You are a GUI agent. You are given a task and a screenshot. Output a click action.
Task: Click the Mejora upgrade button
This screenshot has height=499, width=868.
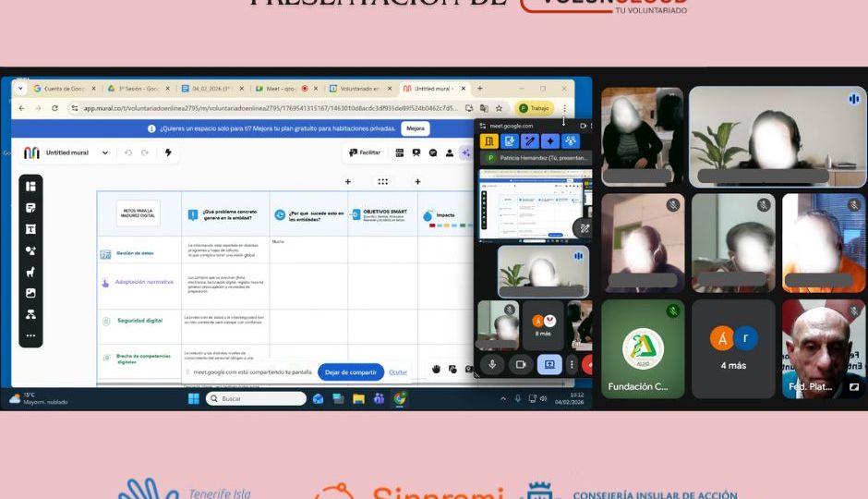[416, 128]
